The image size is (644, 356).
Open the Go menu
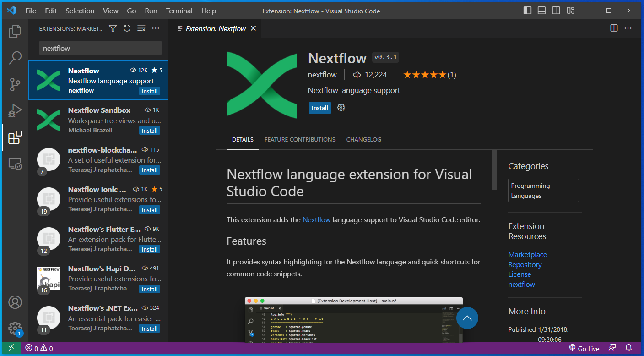click(x=131, y=11)
